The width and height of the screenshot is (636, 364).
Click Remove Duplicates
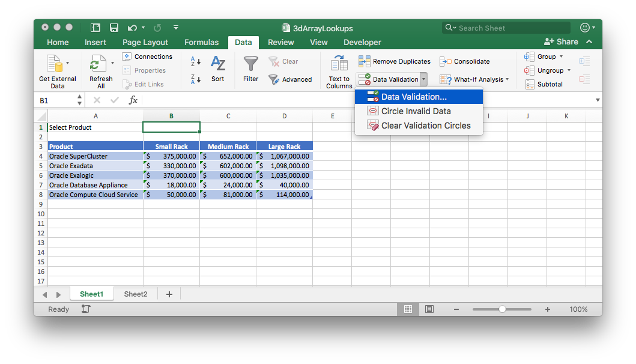(x=395, y=61)
